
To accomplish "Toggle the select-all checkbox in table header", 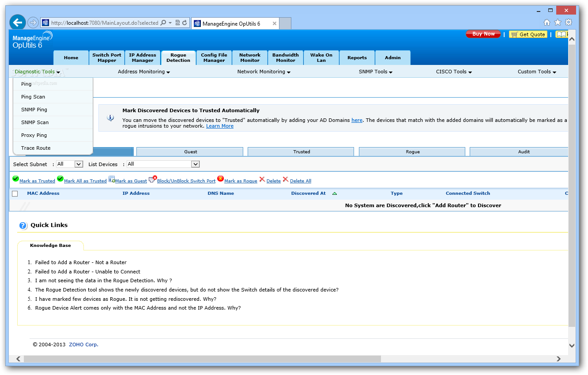I will click(x=15, y=193).
